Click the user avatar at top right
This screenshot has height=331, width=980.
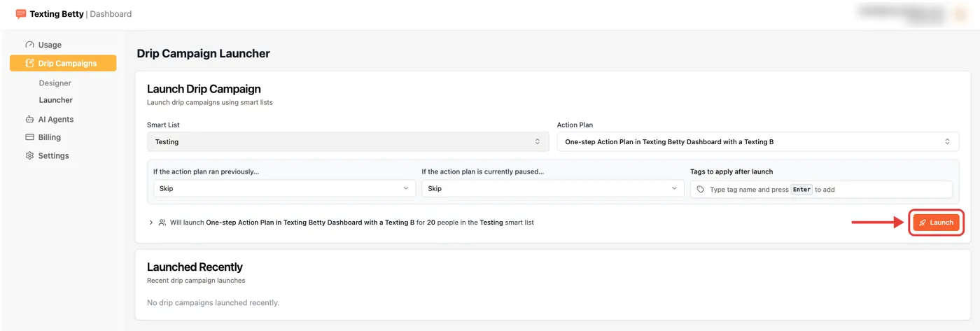pos(960,14)
